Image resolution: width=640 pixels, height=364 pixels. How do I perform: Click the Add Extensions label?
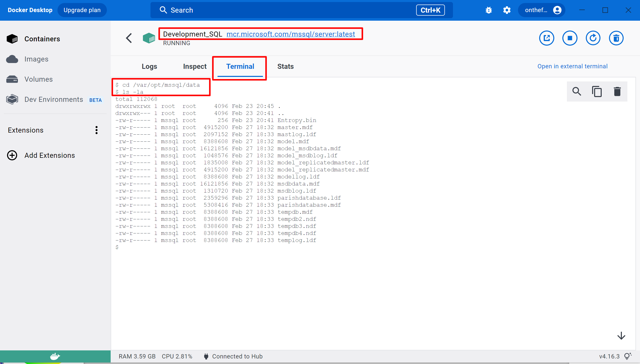pos(50,155)
